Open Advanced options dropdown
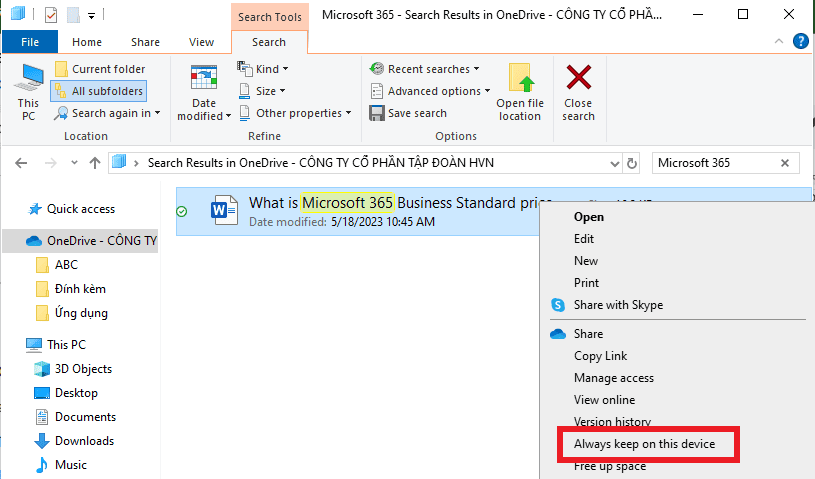 click(x=430, y=91)
